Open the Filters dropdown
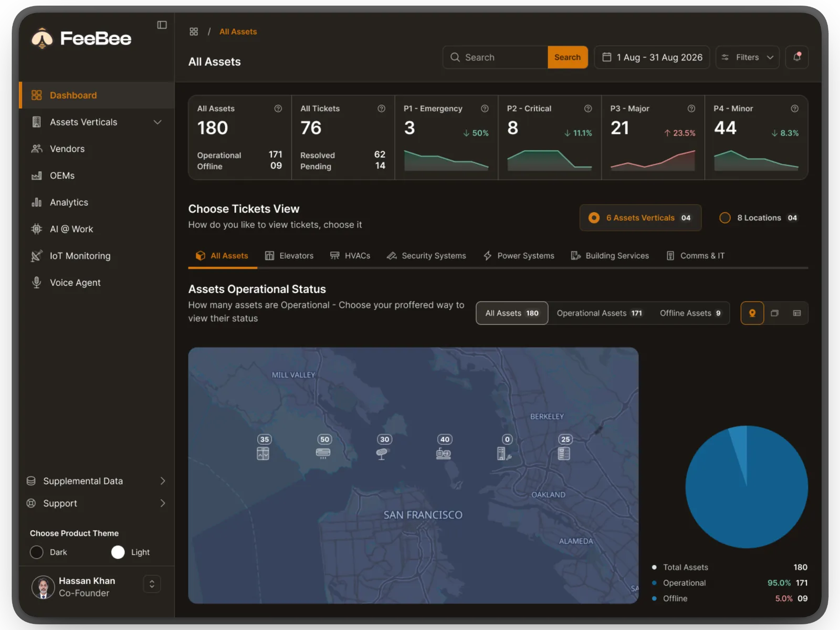This screenshot has height=630, width=840. click(747, 57)
